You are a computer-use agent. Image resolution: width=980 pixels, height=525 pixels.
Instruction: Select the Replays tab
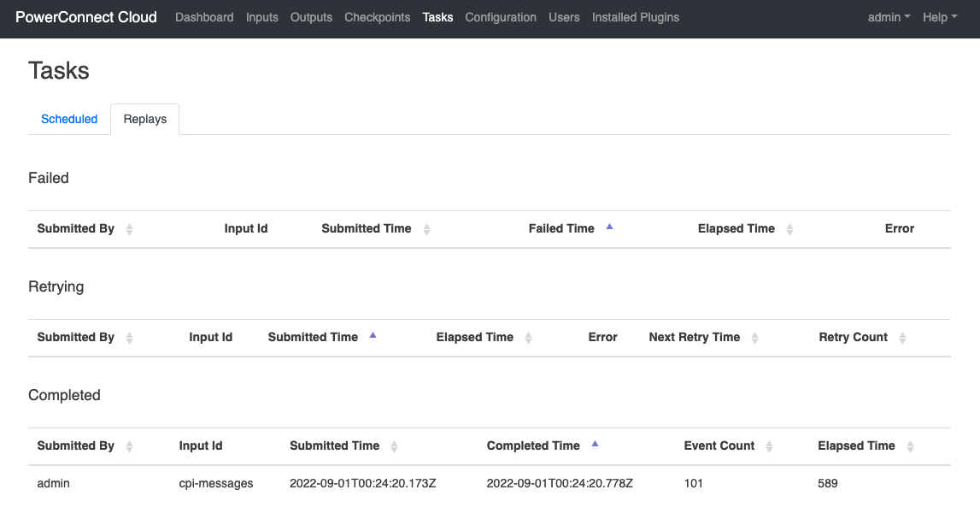(x=144, y=119)
